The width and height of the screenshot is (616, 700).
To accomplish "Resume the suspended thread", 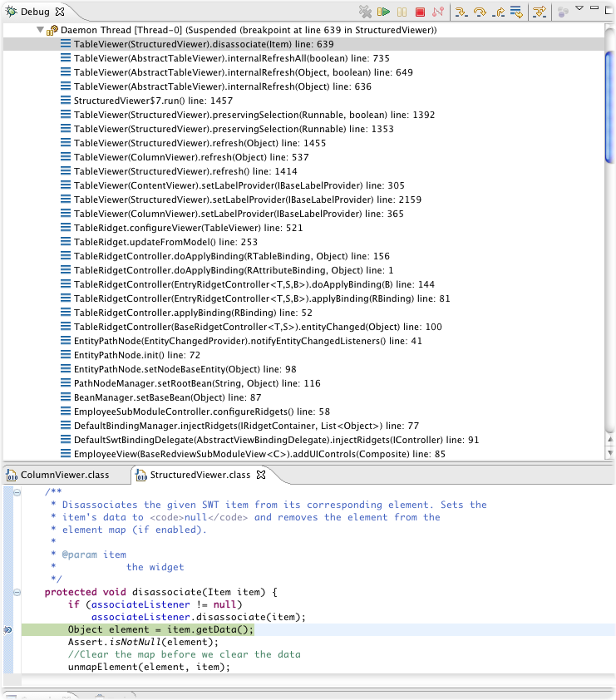I will click(383, 12).
